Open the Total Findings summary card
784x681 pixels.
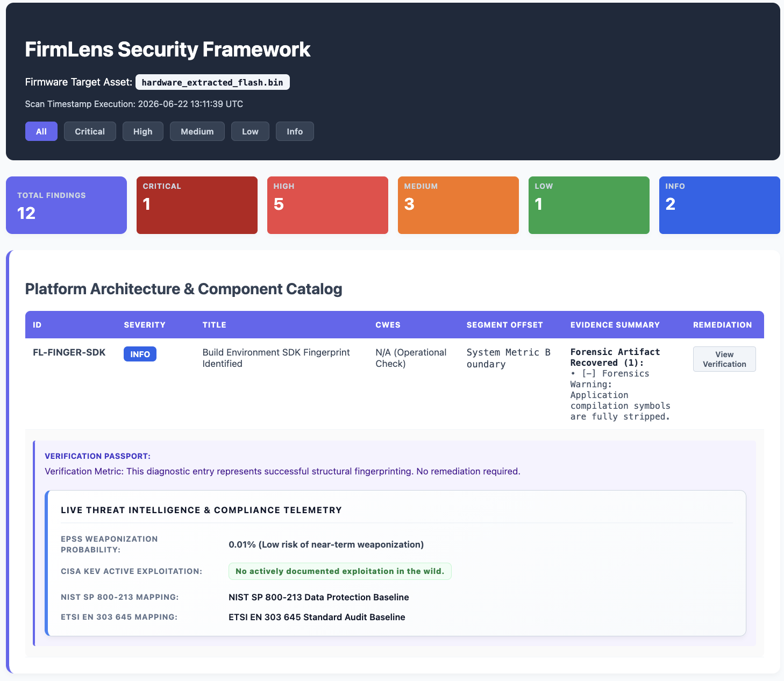pyautogui.click(x=66, y=205)
